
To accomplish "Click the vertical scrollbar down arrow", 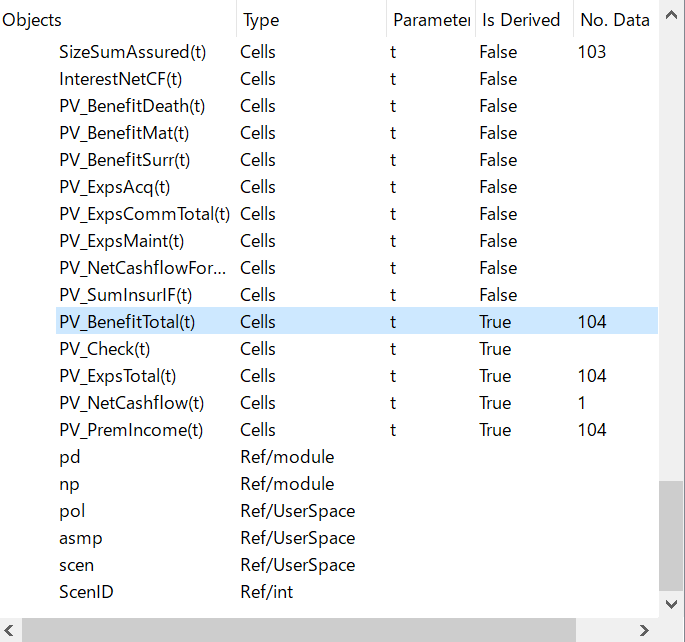I will 672,604.
